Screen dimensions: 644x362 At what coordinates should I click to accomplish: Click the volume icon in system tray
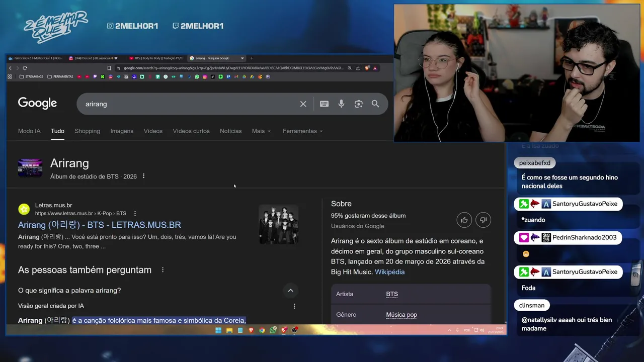[x=481, y=330]
